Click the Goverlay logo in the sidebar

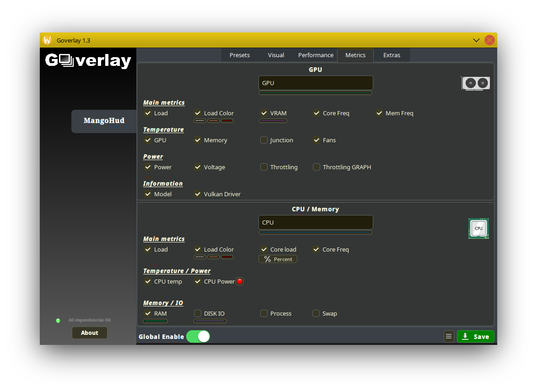coord(88,60)
